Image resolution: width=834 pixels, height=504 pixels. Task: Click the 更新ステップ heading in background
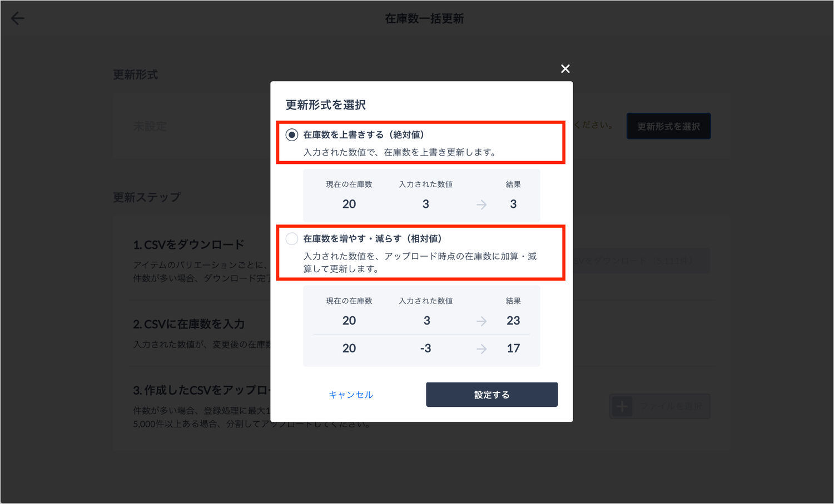point(147,197)
